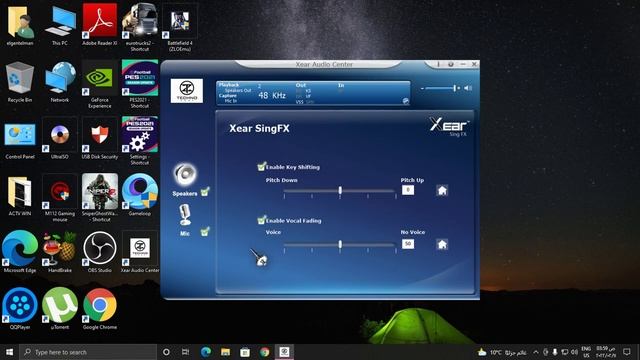Select Adobe Reader XI desktop icon
Screen dimensions: 640x360
[x=100, y=24]
